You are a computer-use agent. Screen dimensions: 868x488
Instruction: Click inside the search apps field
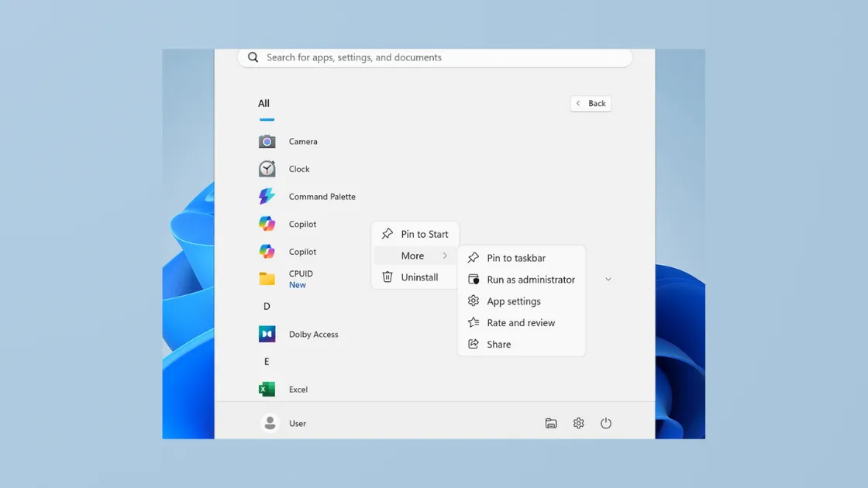click(x=434, y=57)
